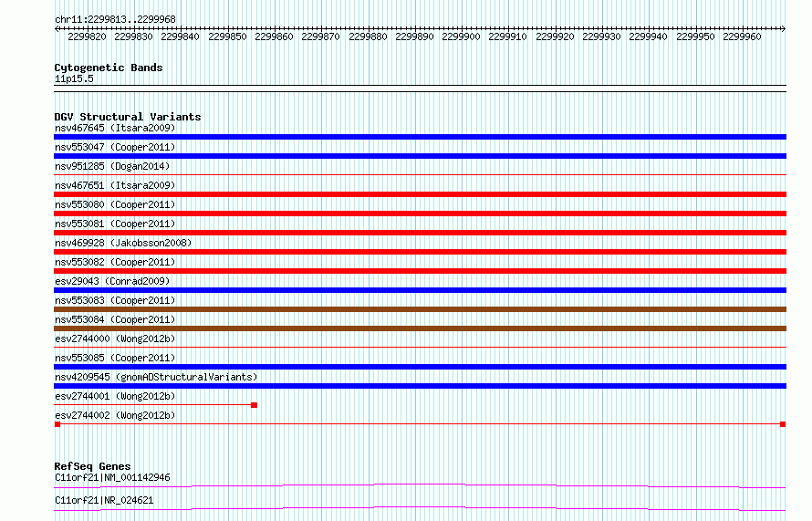Open variant nsv553080 (Cooper2011)
This screenshot has width=812, height=521.
coord(115,204)
